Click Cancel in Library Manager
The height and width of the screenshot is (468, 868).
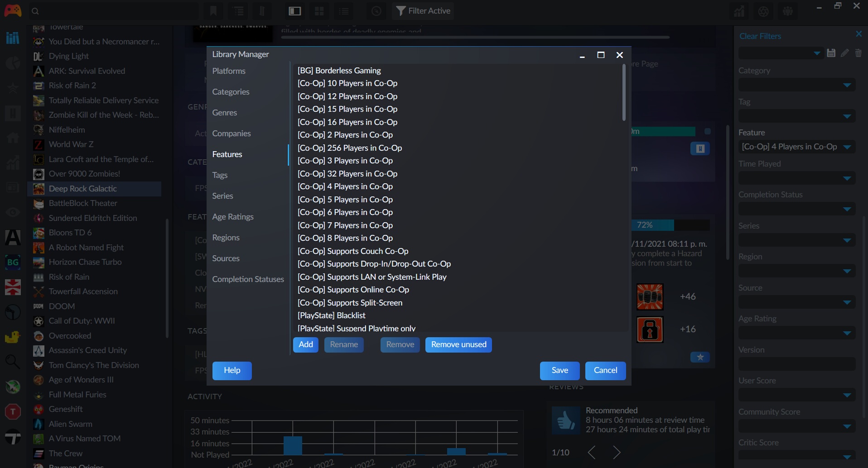[x=606, y=370]
